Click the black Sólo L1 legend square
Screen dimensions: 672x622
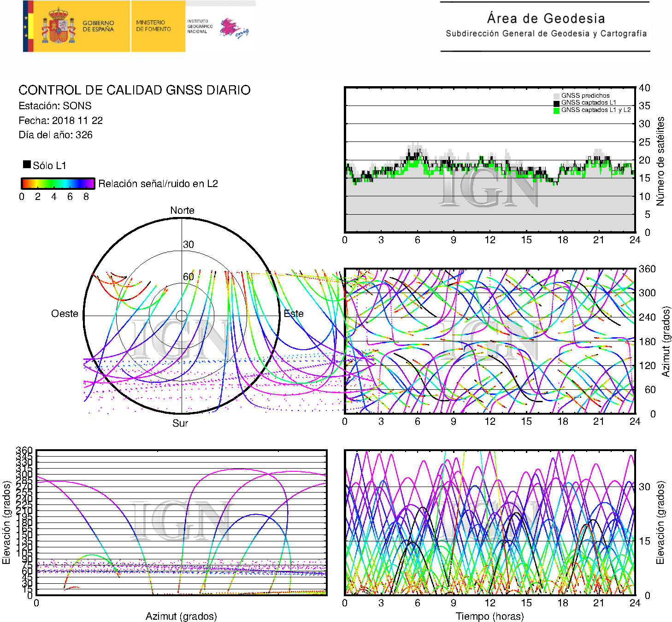tap(27, 164)
